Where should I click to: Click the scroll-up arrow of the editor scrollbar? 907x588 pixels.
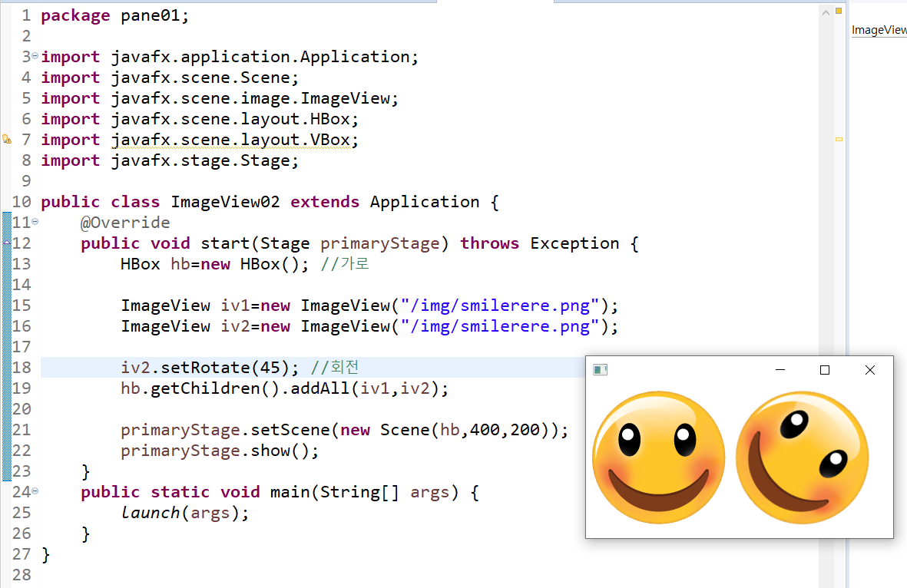click(826, 12)
